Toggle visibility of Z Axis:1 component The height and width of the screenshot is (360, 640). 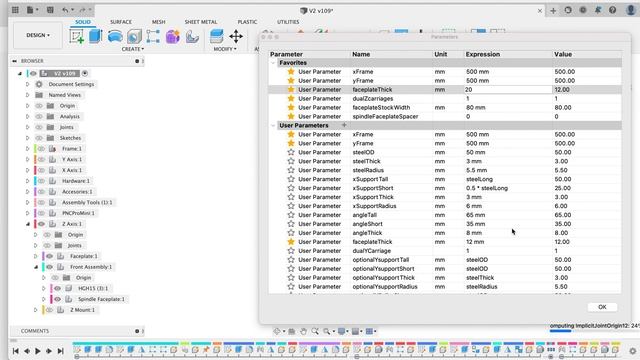click(x=41, y=224)
